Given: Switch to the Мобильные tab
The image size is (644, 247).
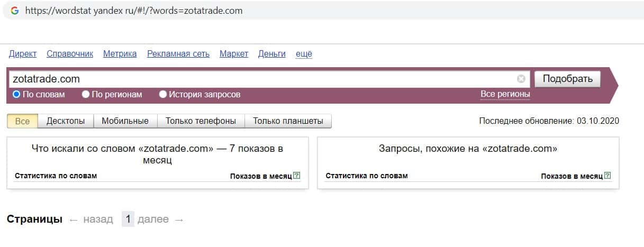Looking at the screenshot, I should pyautogui.click(x=125, y=121).
